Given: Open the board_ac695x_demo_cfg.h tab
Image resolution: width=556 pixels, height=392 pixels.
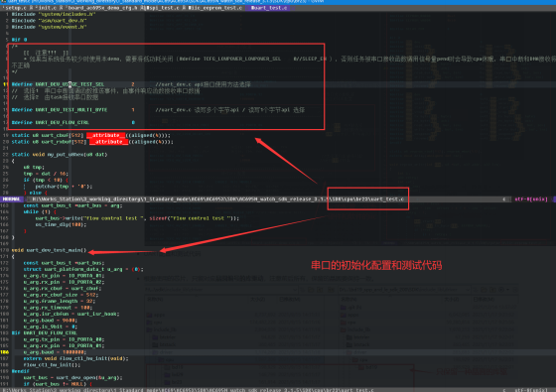Looking at the screenshot, I should [x=104, y=8].
